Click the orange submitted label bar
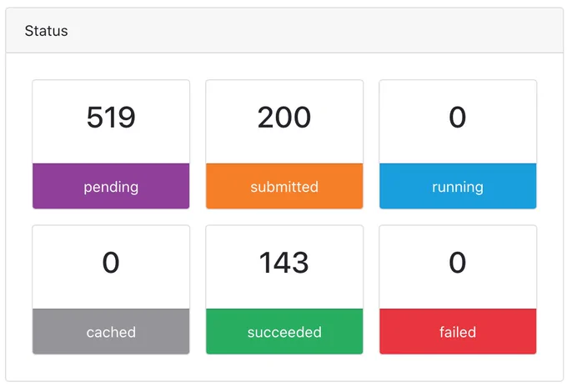Viewport: 567px width, 392px height. (284, 186)
